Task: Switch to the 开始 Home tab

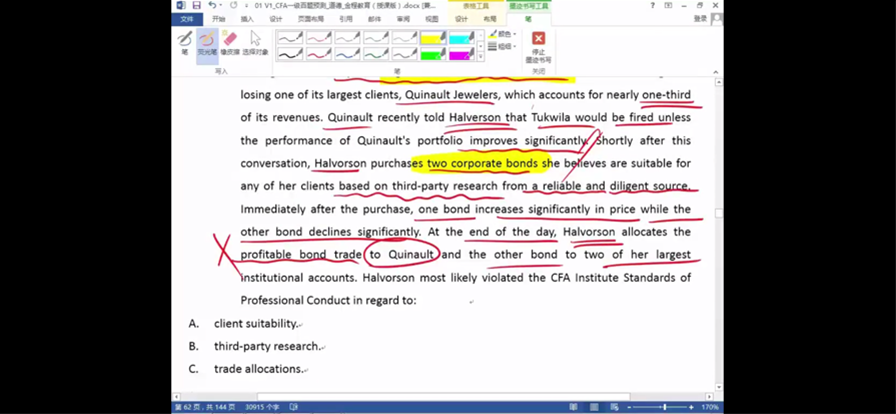Action: [x=218, y=19]
